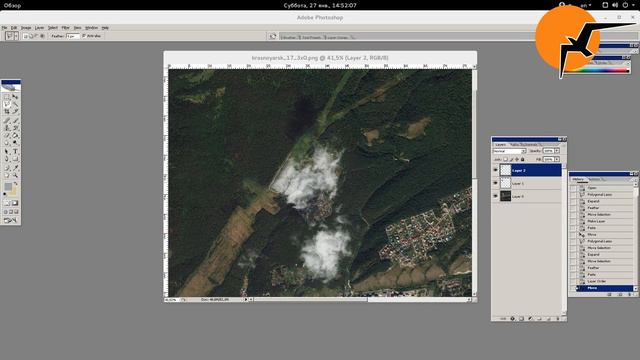
Task: Set history brush source to Open state
Action: [x=573, y=188]
